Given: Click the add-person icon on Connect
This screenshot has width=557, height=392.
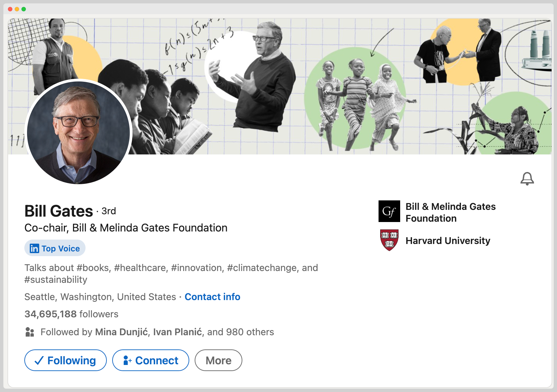Looking at the screenshot, I should click(127, 360).
